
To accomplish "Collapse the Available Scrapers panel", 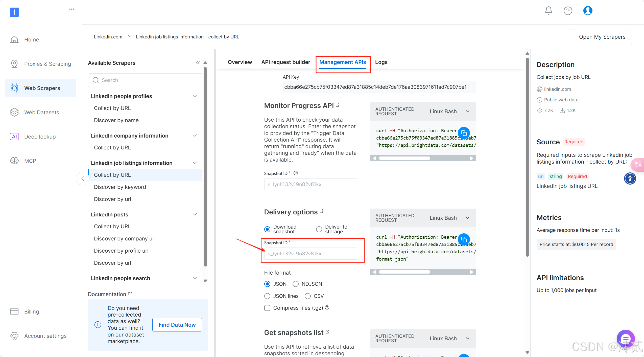I will [x=198, y=63].
